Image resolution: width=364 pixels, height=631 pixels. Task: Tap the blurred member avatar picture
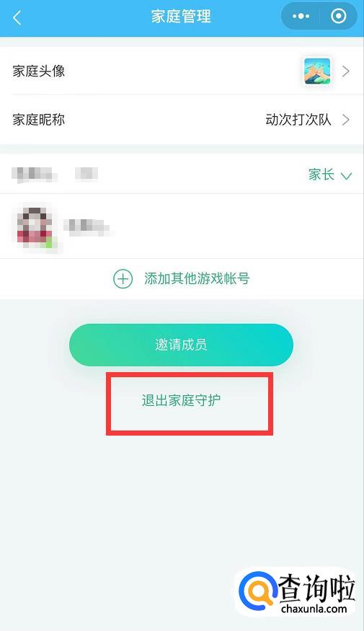35,228
